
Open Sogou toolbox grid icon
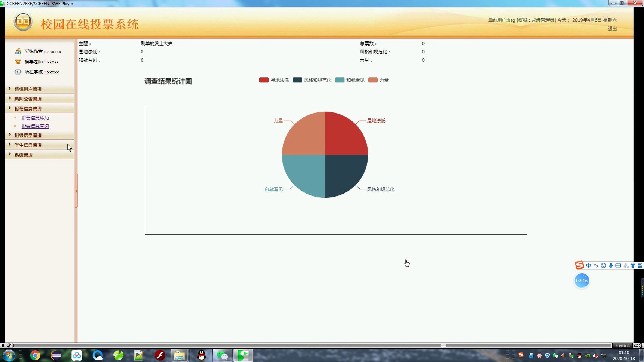(640, 265)
